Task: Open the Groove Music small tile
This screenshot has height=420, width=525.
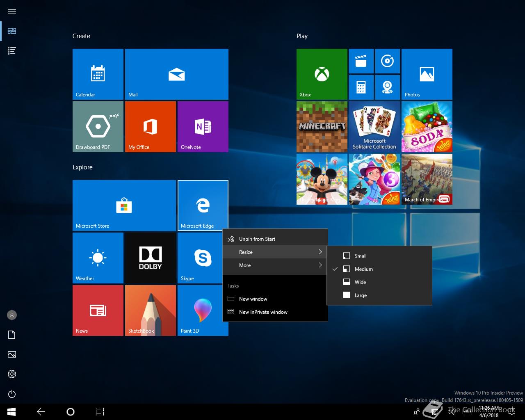Action: click(388, 61)
